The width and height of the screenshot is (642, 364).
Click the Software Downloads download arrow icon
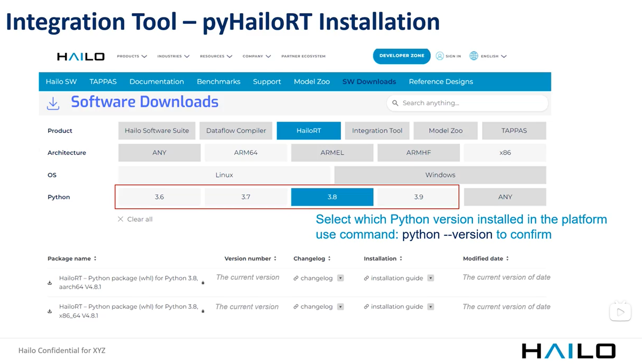pyautogui.click(x=53, y=104)
